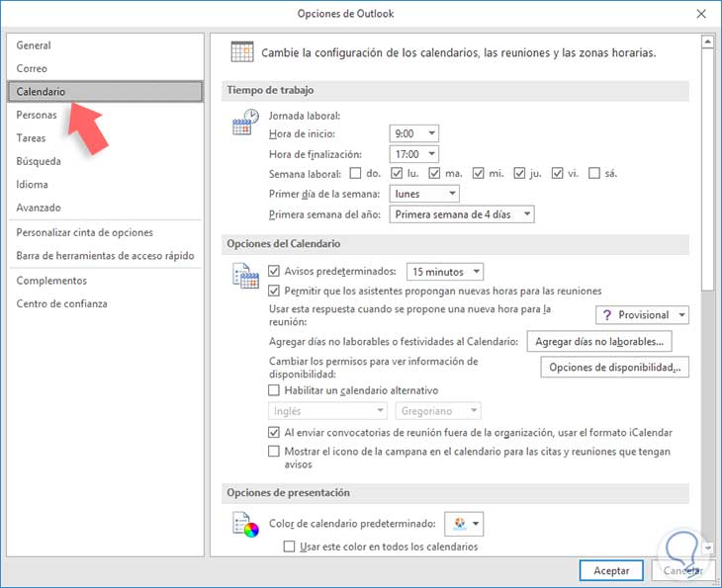The image size is (722, 588).
Task: Open Barra de herramientas de acceso rápido
Action: (x=105, y=255)
